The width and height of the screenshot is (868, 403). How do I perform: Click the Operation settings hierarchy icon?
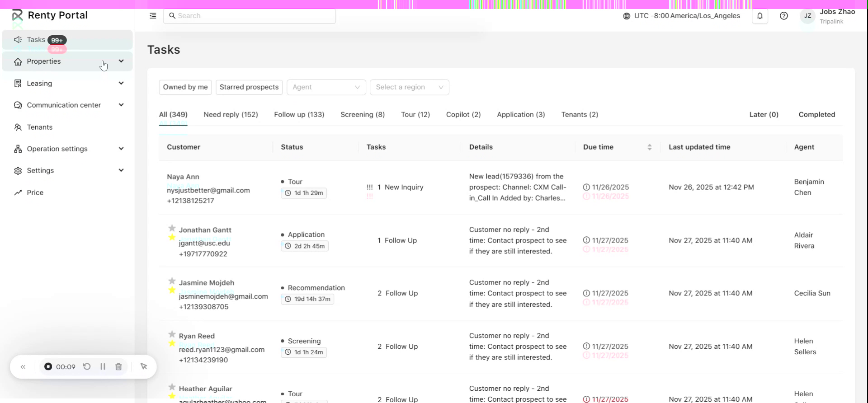tap(18, 149)
